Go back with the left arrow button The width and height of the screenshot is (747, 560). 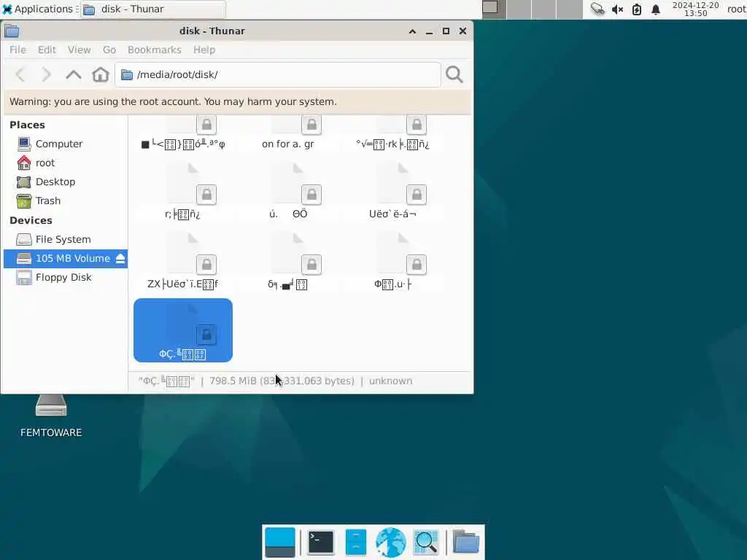point(20,75)
